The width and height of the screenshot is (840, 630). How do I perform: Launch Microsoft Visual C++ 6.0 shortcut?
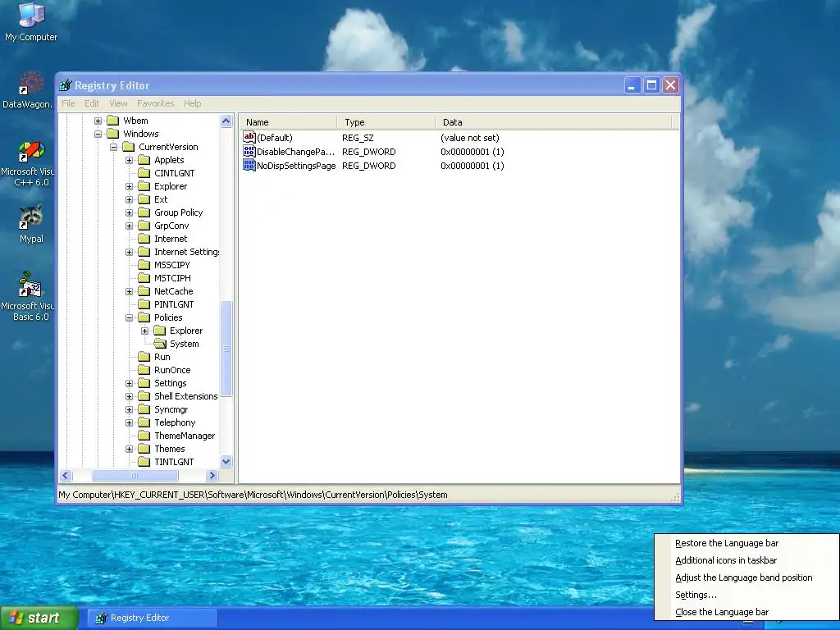click(x=28, y=164)
